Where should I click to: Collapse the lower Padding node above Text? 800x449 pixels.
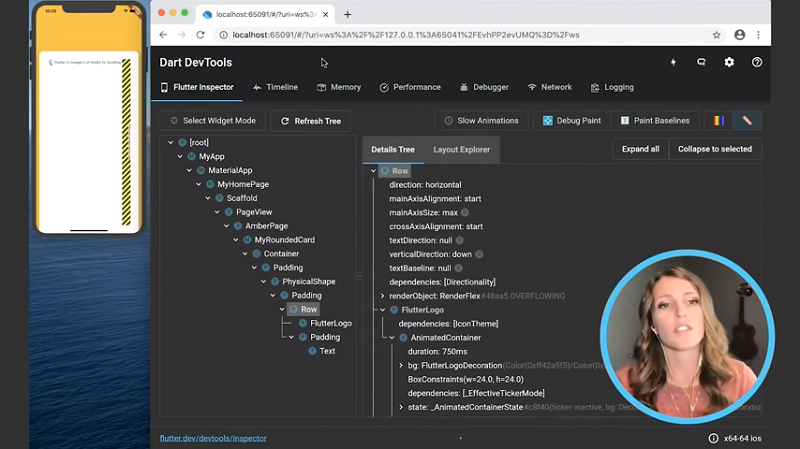[x=291, y=337]
